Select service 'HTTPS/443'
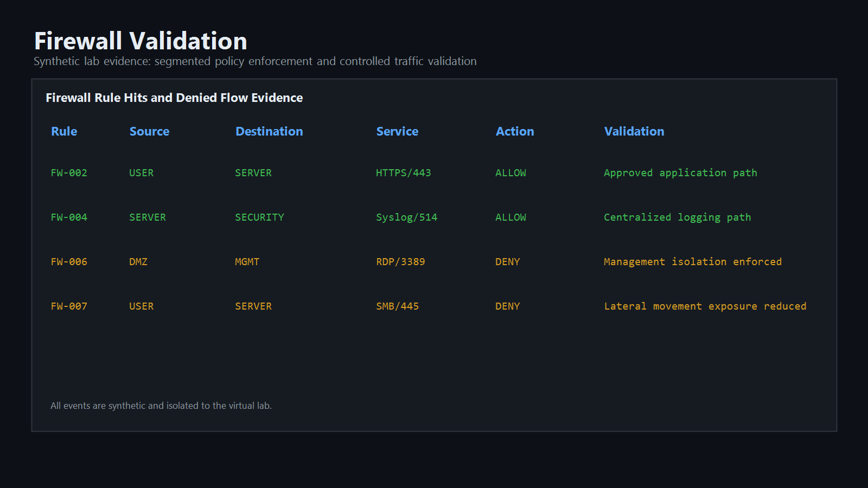The image size is (868, 488). coord(404,173)
